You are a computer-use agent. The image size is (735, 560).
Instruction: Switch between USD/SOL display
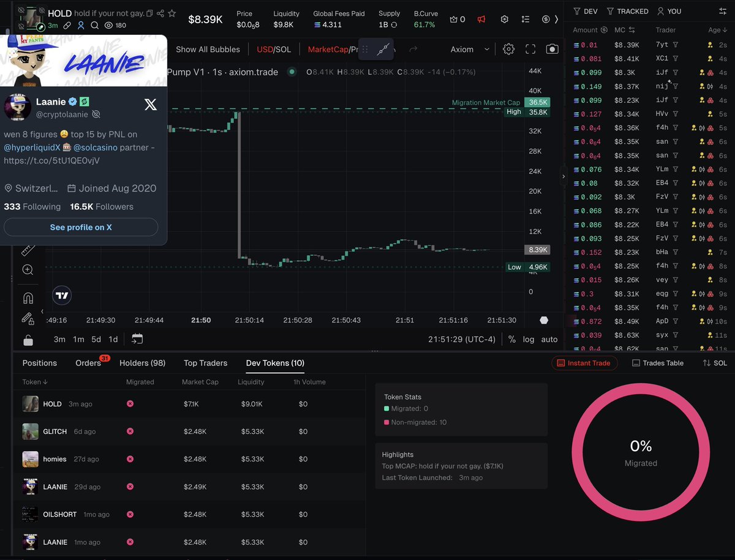(x=274, y=50)
